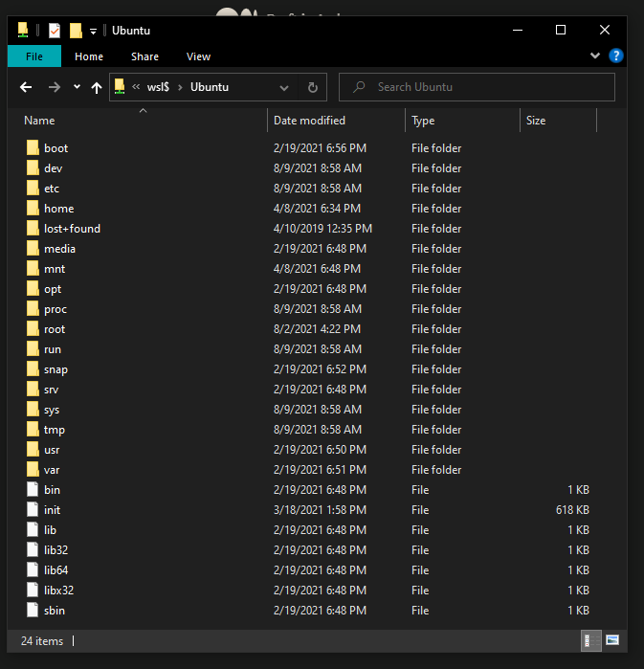Select the var folder name
The image size is (644, 669).
coord(52,470)
